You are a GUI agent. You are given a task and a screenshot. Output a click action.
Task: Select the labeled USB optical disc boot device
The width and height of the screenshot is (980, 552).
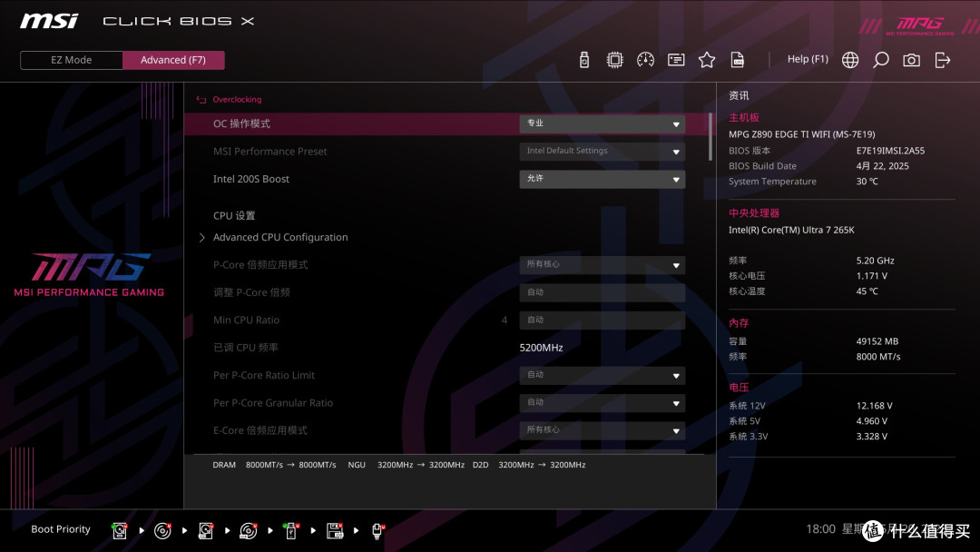click(248, 531)
